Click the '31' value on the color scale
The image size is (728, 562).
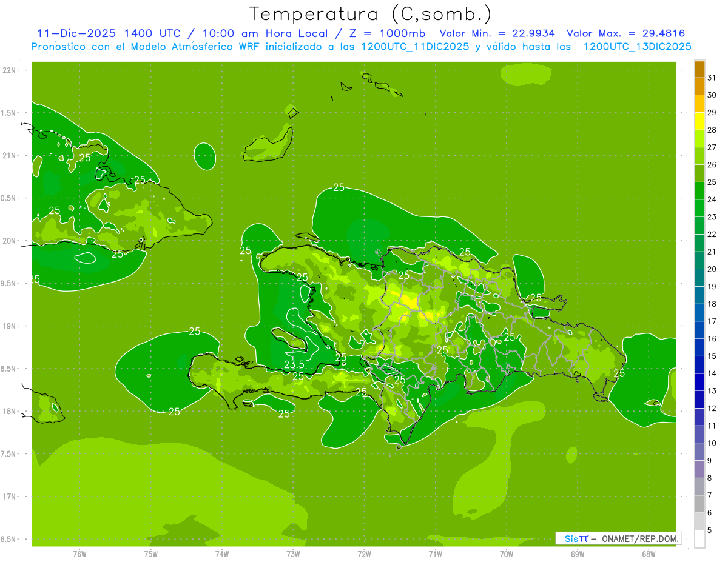point(712,77)
